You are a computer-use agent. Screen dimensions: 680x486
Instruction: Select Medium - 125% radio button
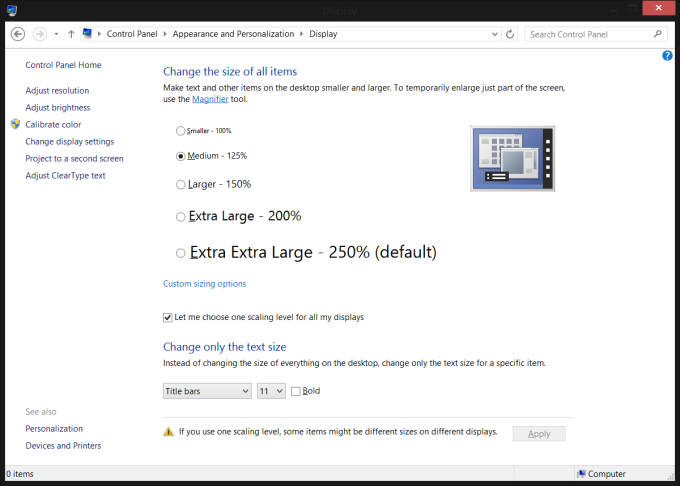(180, 156)
